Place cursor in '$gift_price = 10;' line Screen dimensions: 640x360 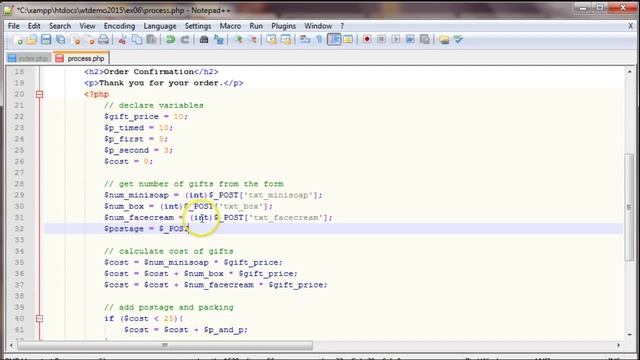tap(146, 117)
